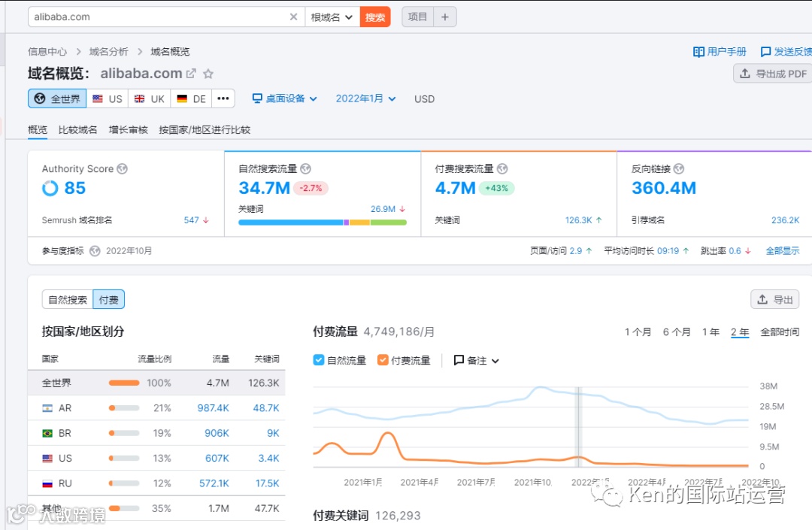The height and width of the screenshot is (530, 812).
Task: Clear the alibaba.com search field
Action: tap(293, 17)
